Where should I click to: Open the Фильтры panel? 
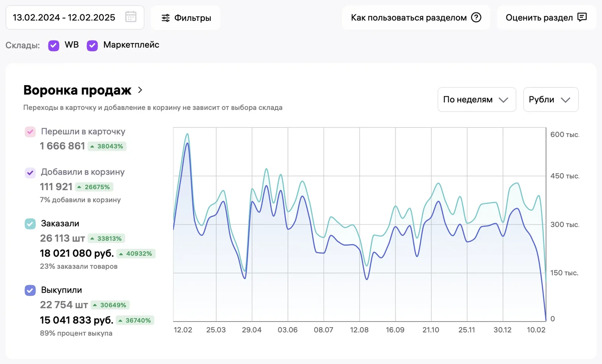[186, 18]
